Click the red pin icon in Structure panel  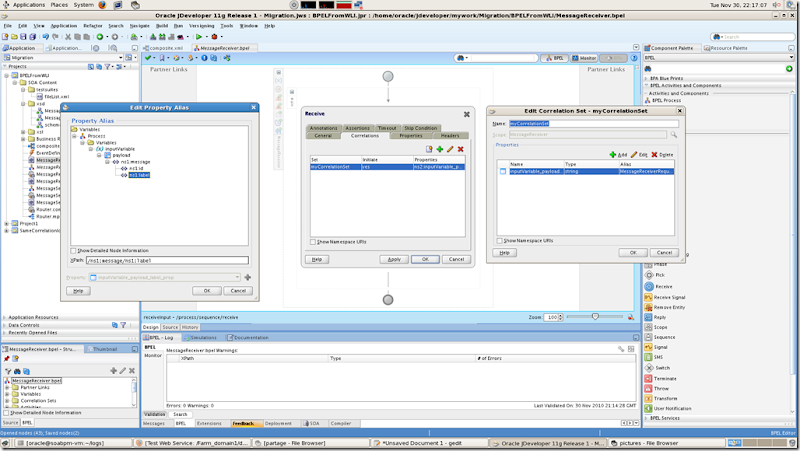pyautogui.click(x=7, y=359)
